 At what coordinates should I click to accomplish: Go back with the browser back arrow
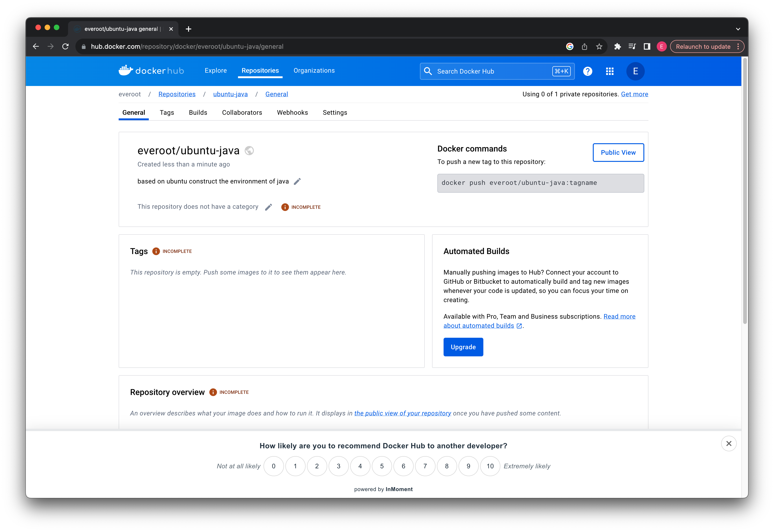[x=36, y=47]
